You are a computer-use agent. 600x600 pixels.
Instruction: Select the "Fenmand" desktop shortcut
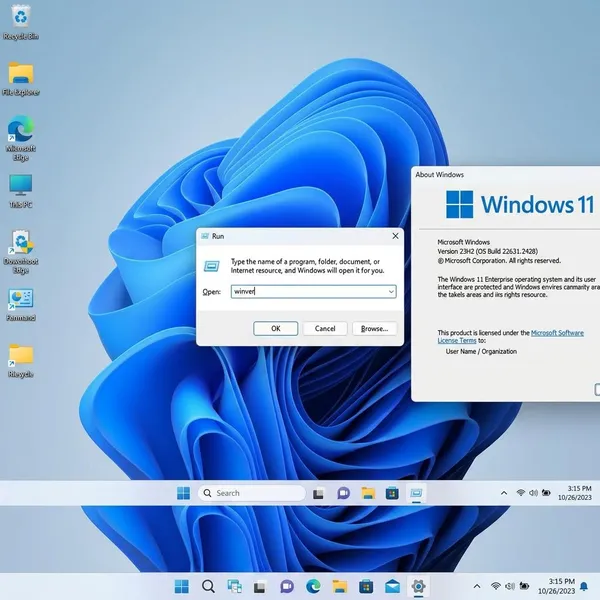click(21, 305)
